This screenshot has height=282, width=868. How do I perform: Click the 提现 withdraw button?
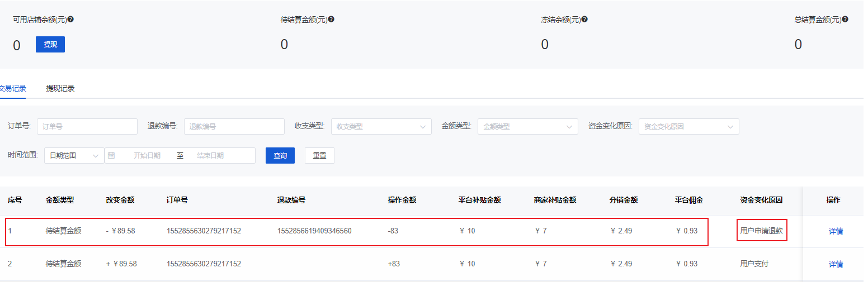50,45
